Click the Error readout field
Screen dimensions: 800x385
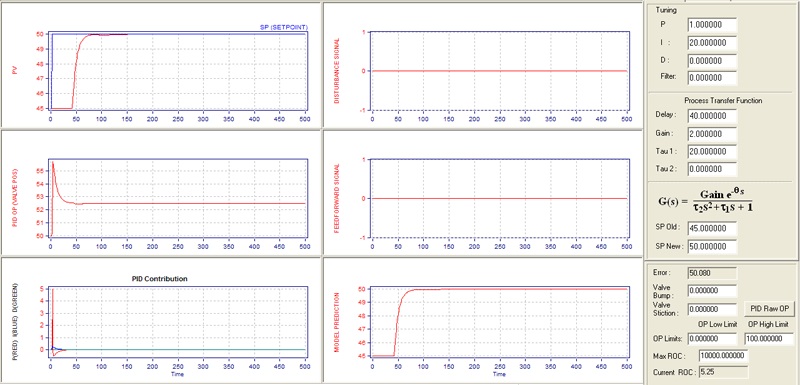(712, 273)
